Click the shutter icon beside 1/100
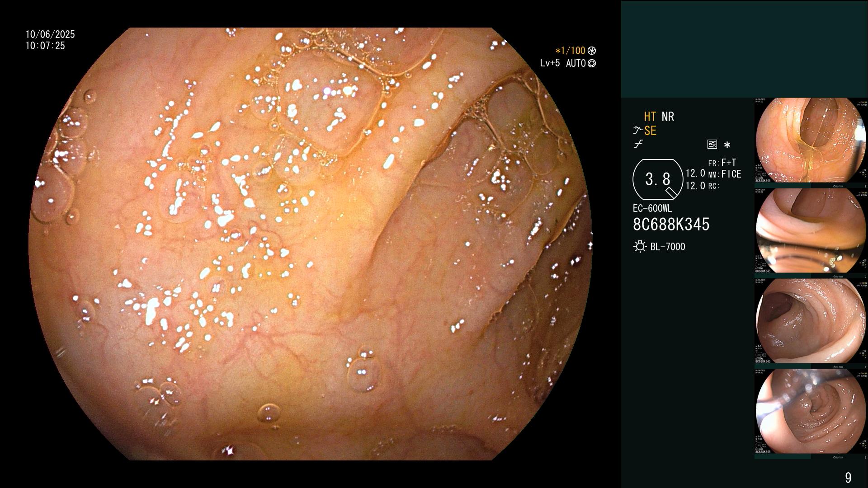The width and height of the screenshot is (868, 488). pyautogui.click(x=592, y=51)
